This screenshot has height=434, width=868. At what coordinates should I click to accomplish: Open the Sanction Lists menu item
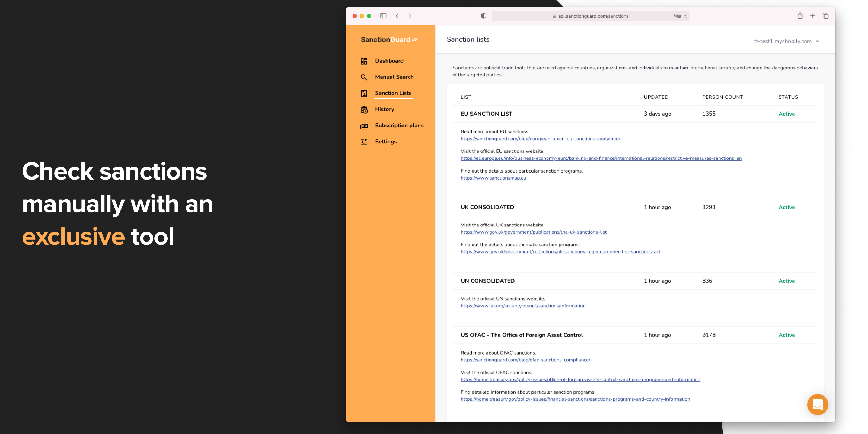point(393,93)
